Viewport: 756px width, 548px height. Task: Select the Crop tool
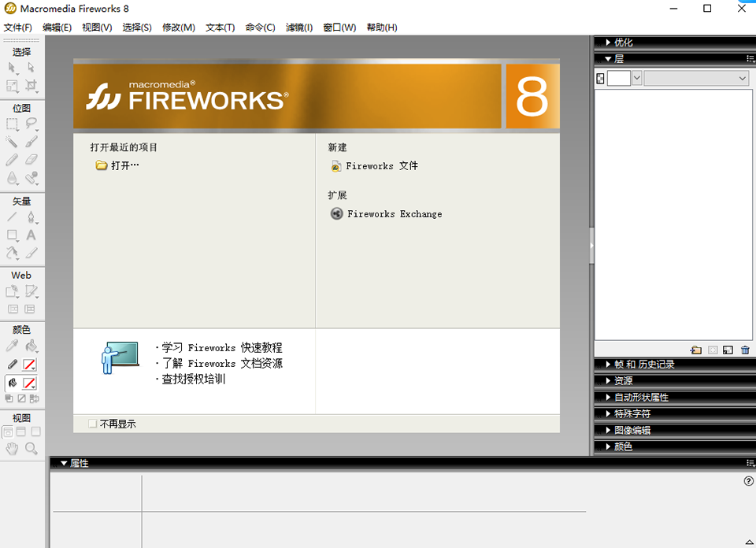(31, 85)
